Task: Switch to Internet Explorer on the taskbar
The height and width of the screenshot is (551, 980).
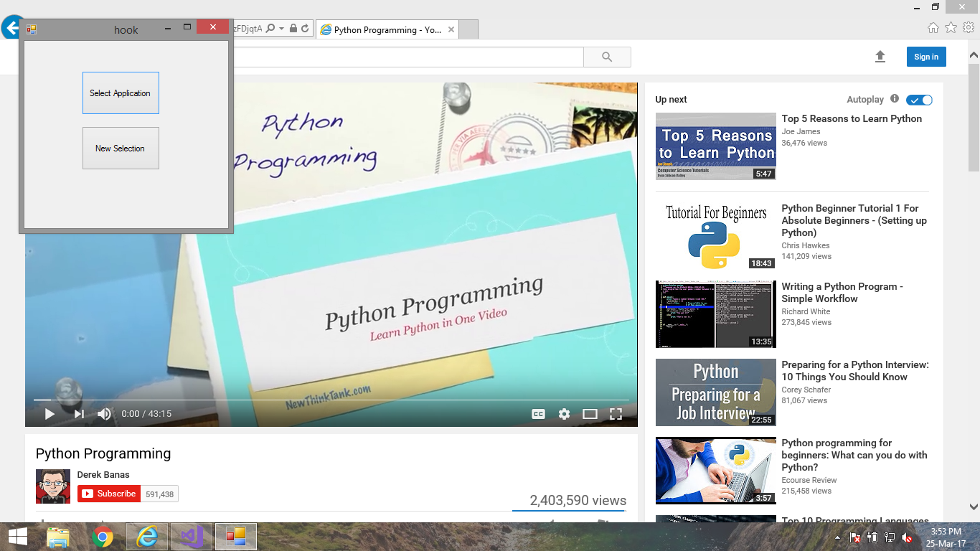Action: tap(147, 537)
